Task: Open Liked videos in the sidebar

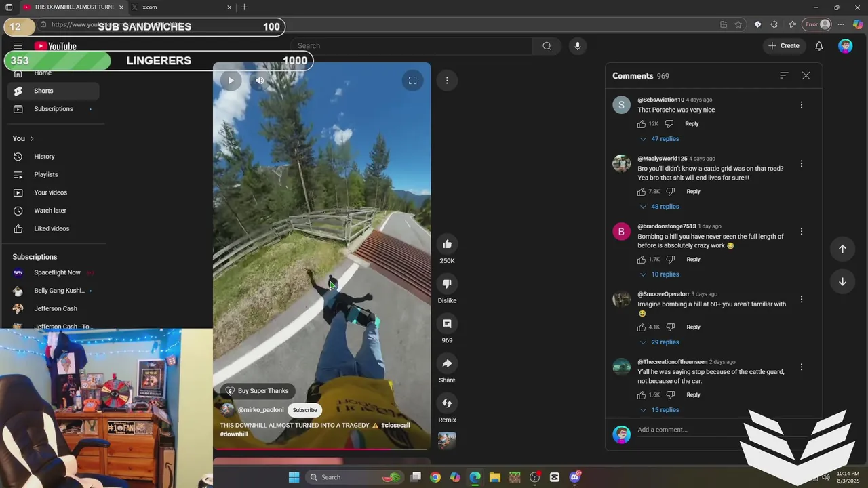Action: 53,229
